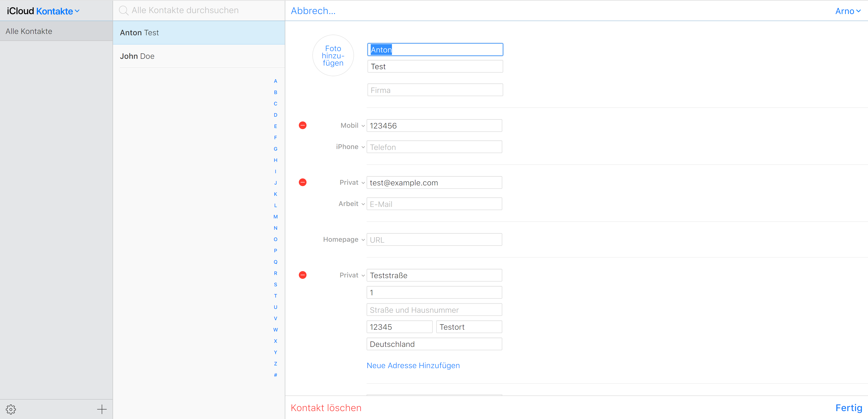Remove the Mobil phone number entry
This screenshot has width=868, height=419.
(x=303, y=125)
